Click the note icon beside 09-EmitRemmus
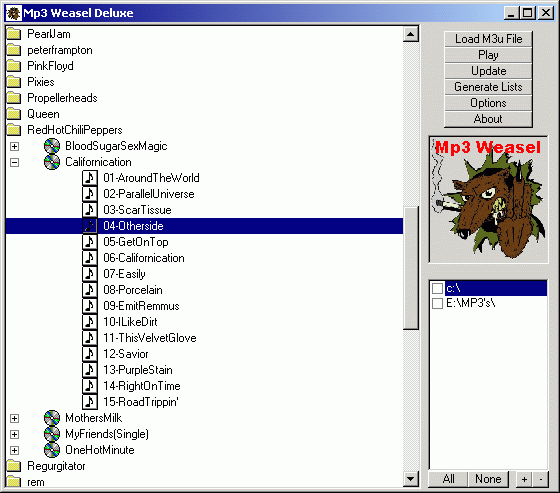Screen dimensions: 560x493 pyautogui.click(x=90, y=306)
